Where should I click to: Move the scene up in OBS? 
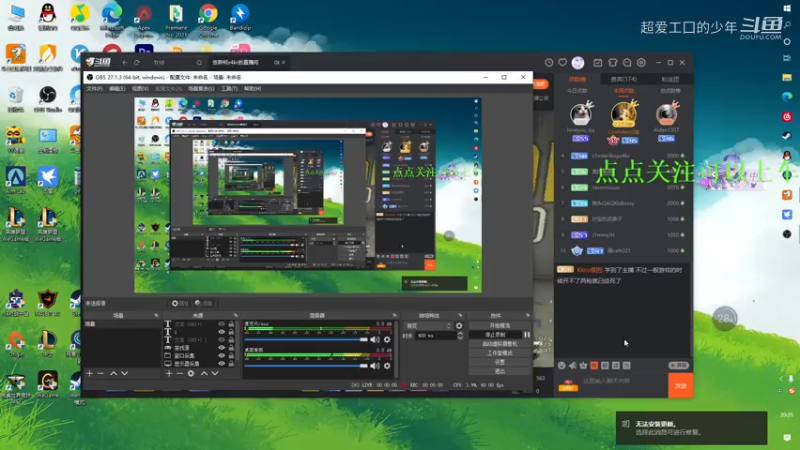click(x=113, y=373)
